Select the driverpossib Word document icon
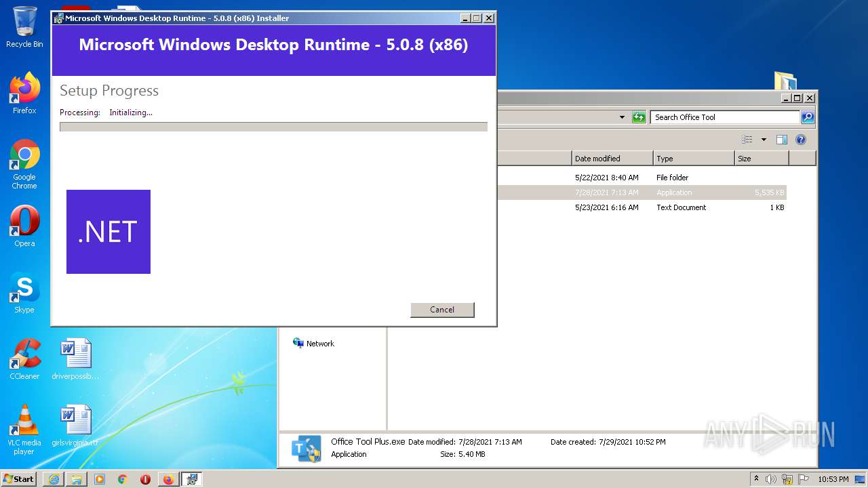868x488 pixels. coord(75,359)
